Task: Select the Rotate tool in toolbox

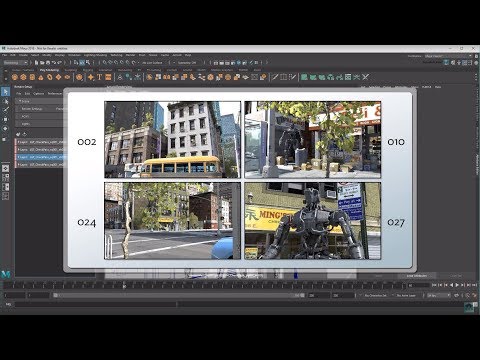Action: pos(6,129)
